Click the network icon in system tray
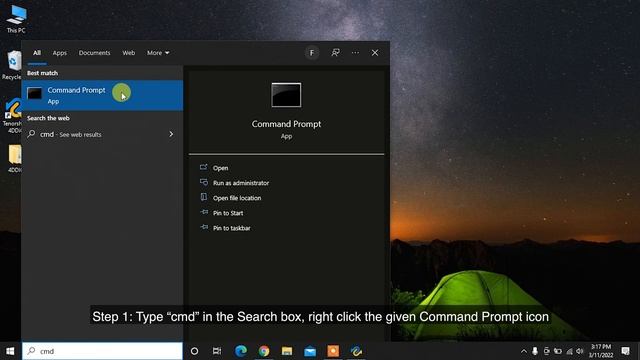This screenshot has height=360, width=640. [x=569, y=351]
